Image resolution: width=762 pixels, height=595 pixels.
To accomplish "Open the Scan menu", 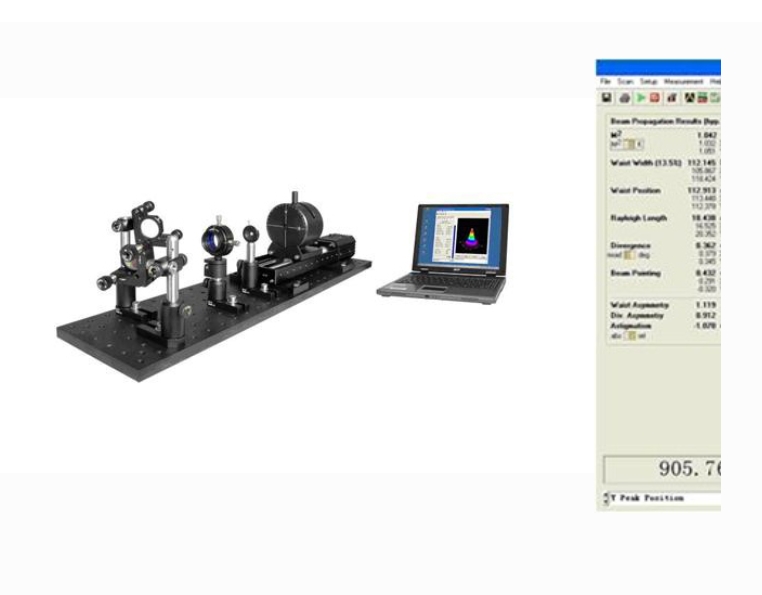I will click(625, 81).
